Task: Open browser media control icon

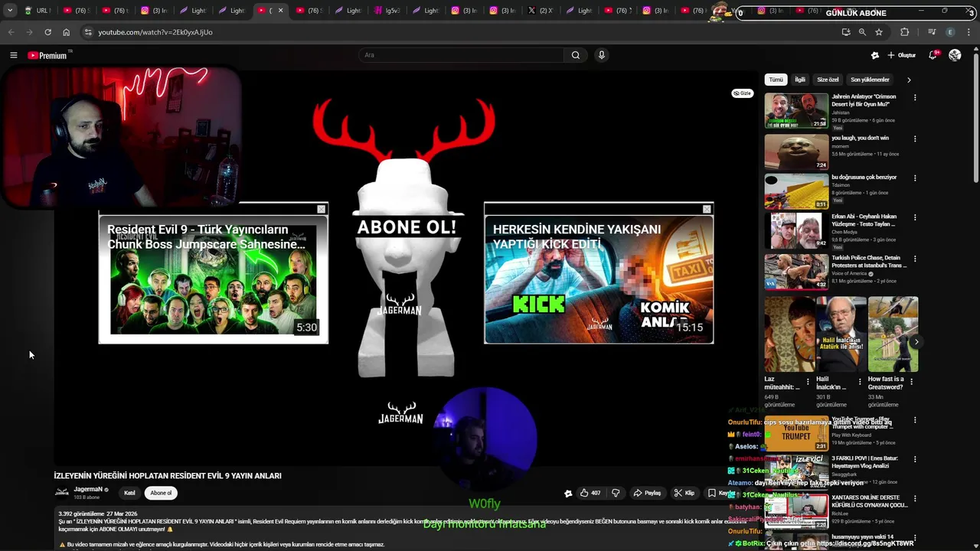Action: pyautogui.click(x=932, y=32)
